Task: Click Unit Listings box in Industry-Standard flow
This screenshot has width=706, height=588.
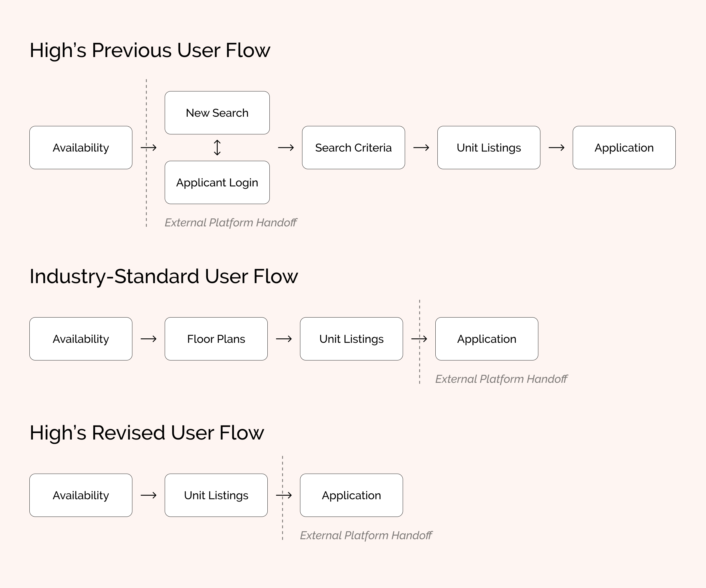Action: click(351, 339)
